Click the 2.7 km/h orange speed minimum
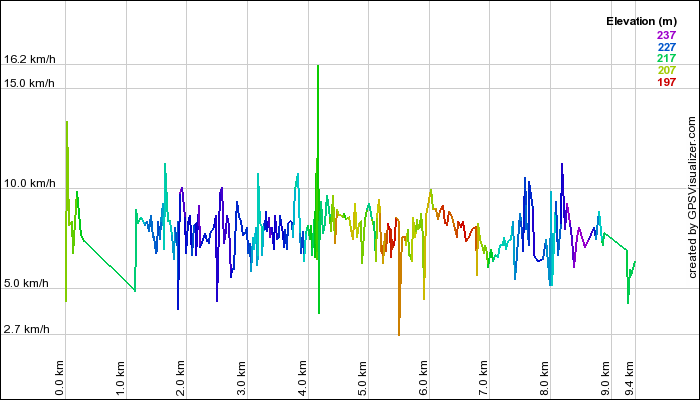Viewport: 700px width, 400px height. pyautogui.click(x=399, y=334)
